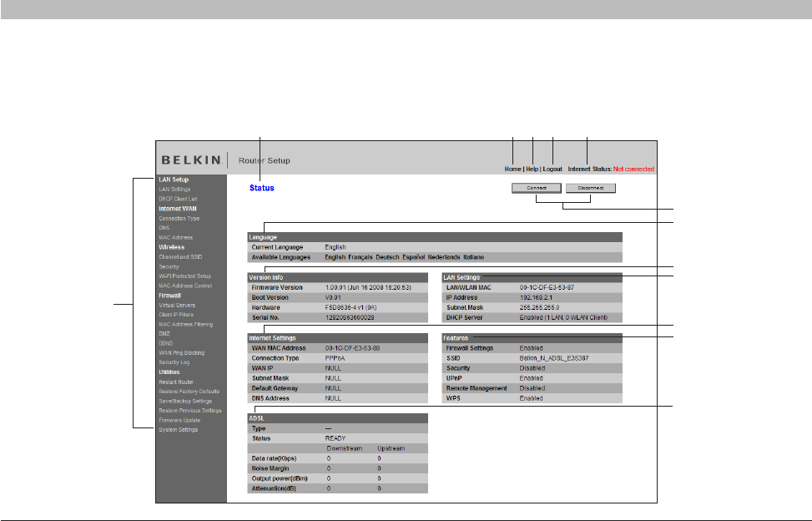
Task: Open Security Log page
Action: pos(174,362)
